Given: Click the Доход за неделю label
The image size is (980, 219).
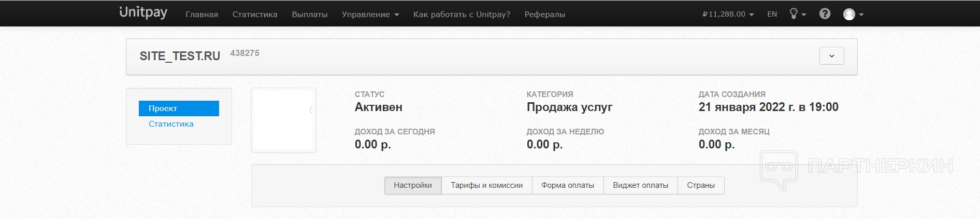Looking at the screenshot, I should coord(565,132).
